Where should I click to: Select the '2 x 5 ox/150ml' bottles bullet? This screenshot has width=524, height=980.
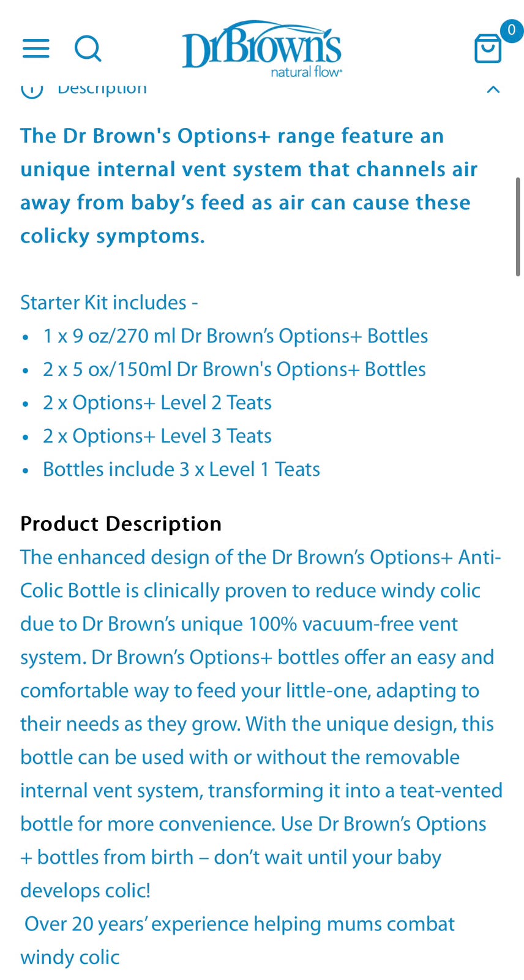234,369
